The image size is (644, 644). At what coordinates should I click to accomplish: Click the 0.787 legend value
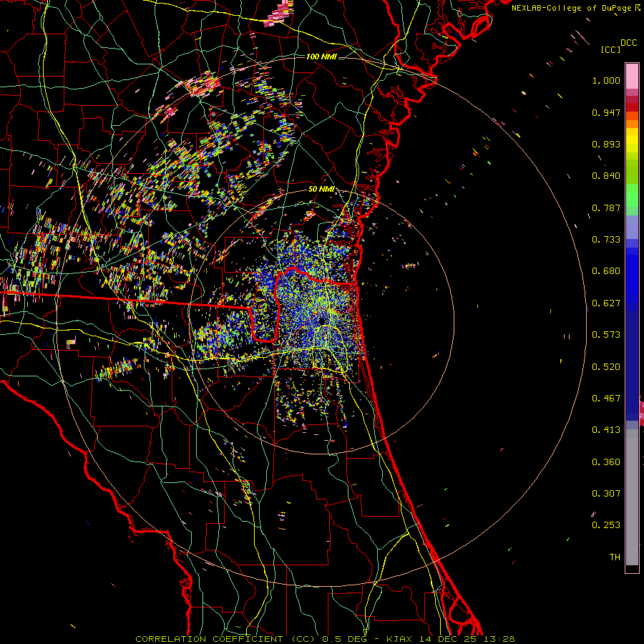pos(606,208)
